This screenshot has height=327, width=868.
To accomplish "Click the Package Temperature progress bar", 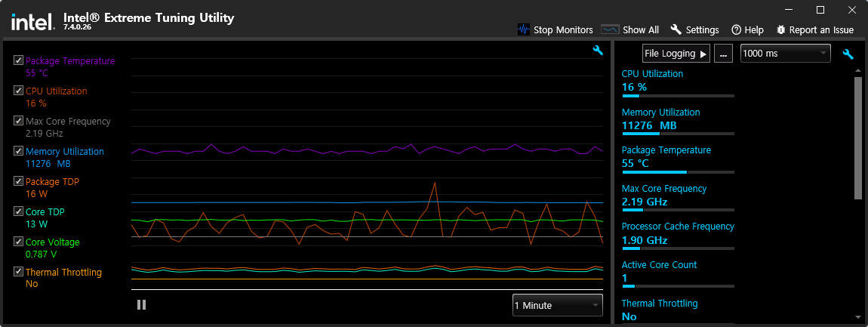I will pyautogui.click(x=678, y=172).
